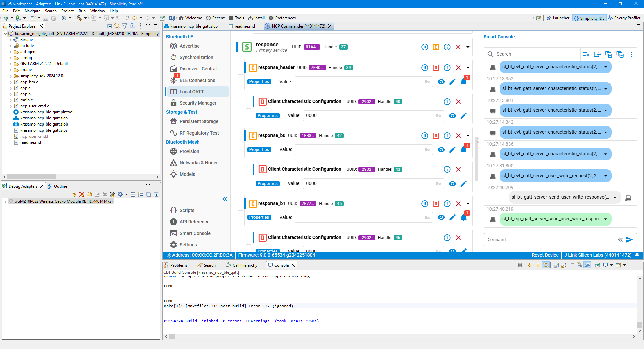Show info for response service
Screen dimensions: 644x349
(x=447, y=47)
